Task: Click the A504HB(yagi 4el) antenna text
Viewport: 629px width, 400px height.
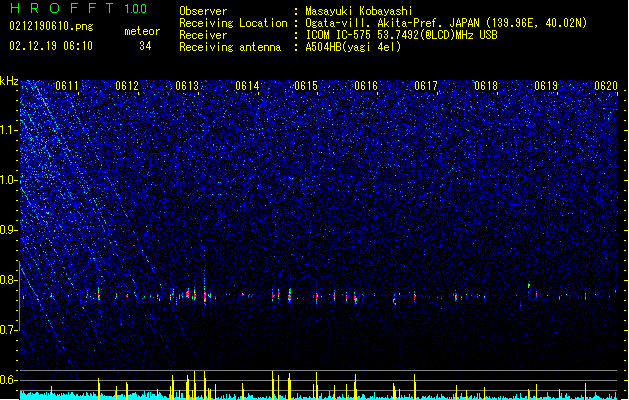Action: click(x=353, y=47)
